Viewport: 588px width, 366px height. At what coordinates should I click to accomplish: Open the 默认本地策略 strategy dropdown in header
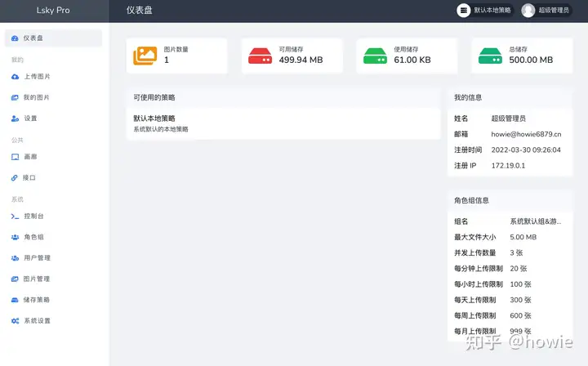click(484, 10)
